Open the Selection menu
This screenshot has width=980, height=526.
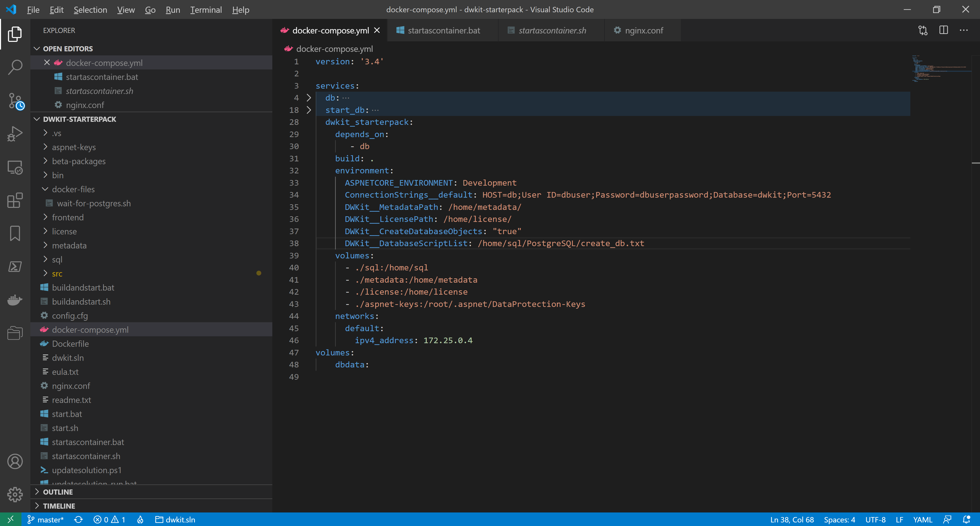tap(90, 9)
